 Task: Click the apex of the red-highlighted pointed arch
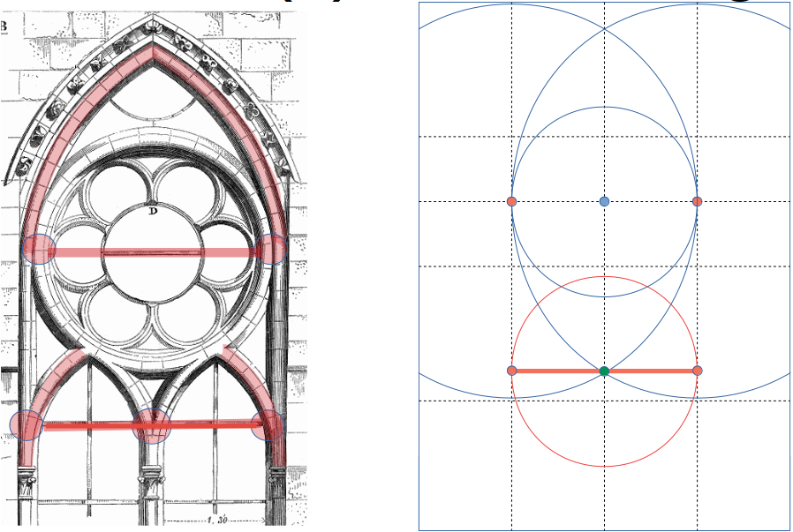(154, 50)
